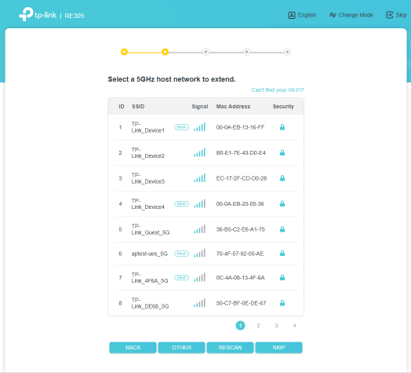Click the BACK button
This screenshot has width=411, height=373.
click(133, 347)
